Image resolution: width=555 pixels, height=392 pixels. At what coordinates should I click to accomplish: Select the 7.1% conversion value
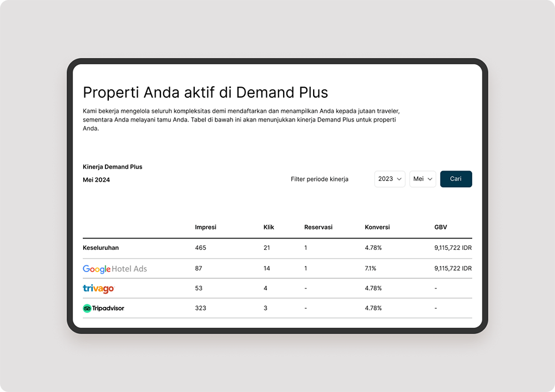point(370,268)
